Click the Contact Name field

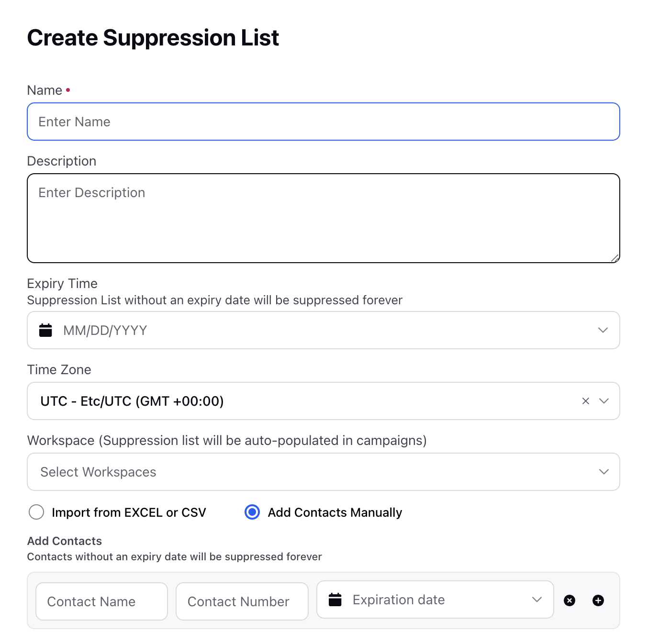point(101,601)
